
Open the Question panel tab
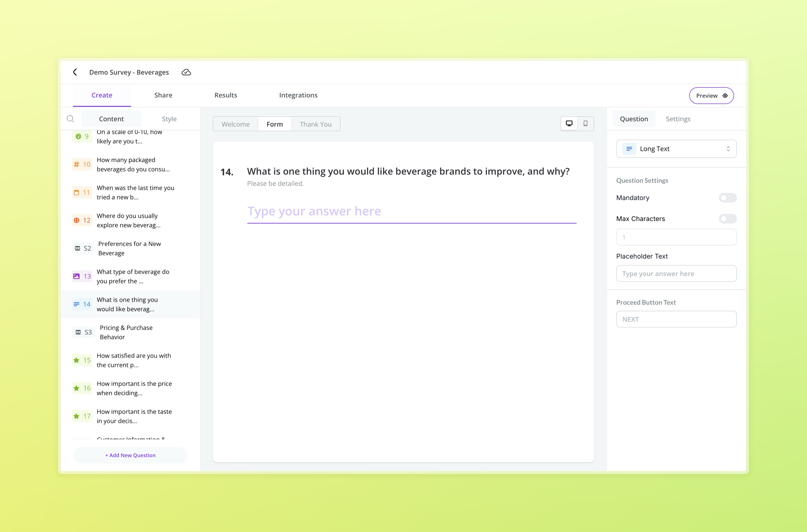click(x=634, y=119)
